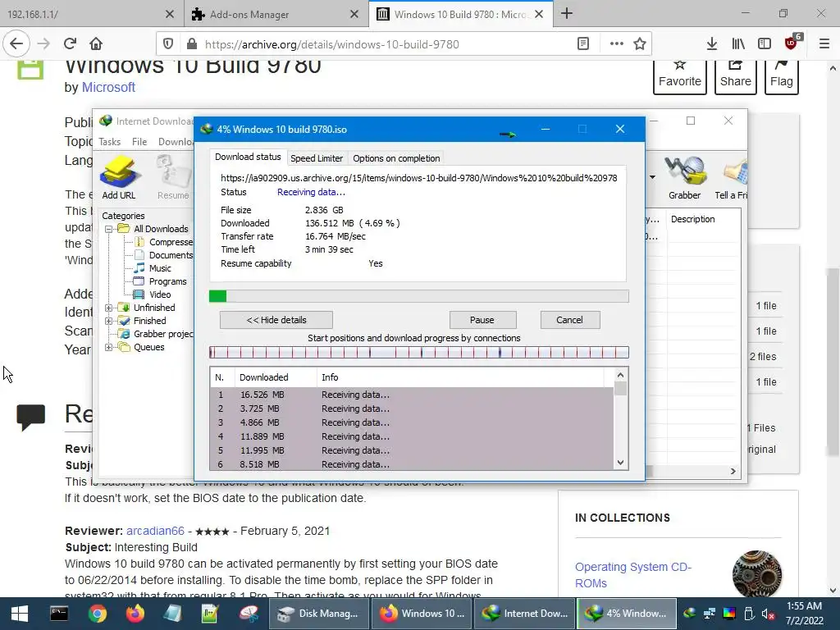Open the IDM toolbar overflow dropdown arrow
The height and width of the screenshot is (630, 840).
coord(652,177)
